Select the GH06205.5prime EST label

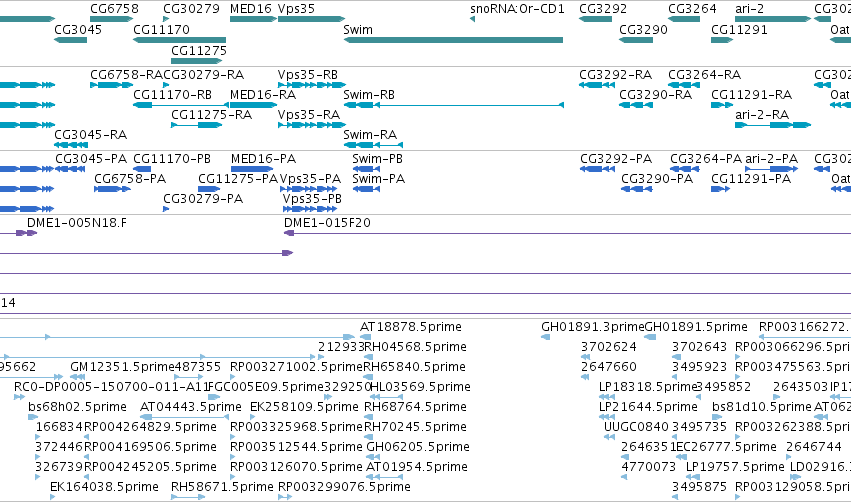pos(418,446)
